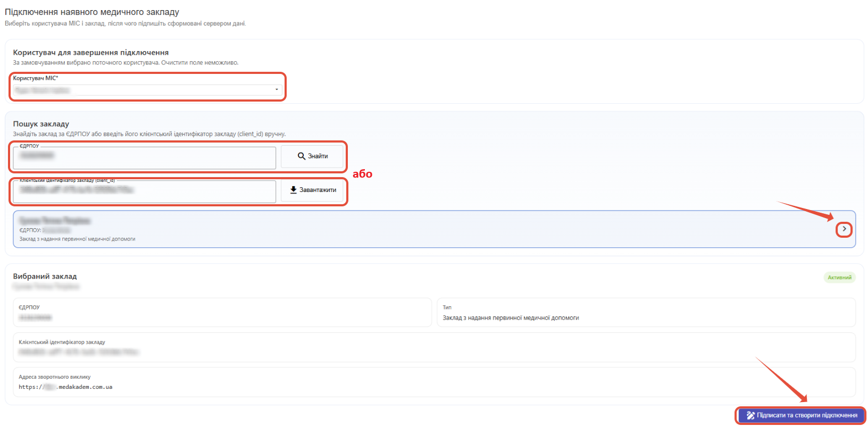Viewport: 868px width, 426px height.
Task: Click the callback address medakadem.com.ua text
Action: 65,387
